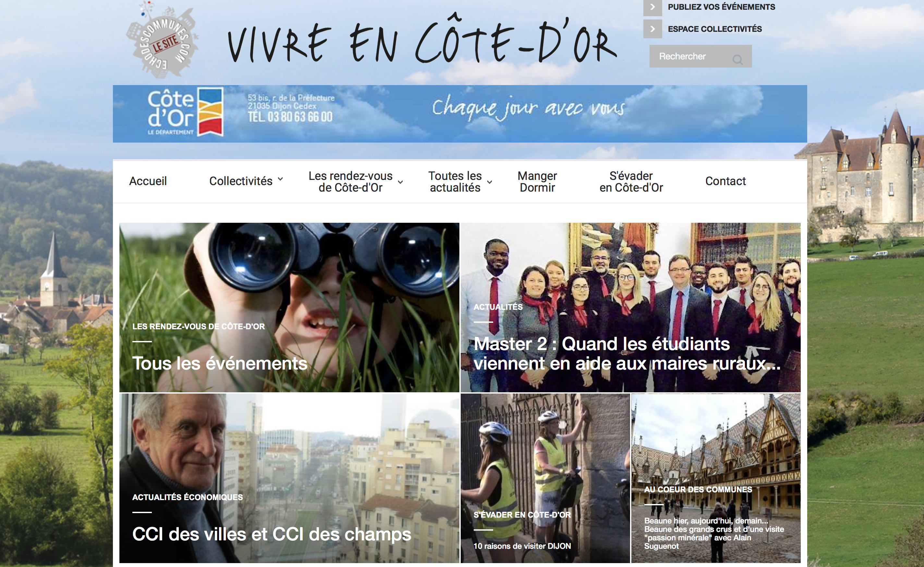Click the search magnifier icon
This screenshot has width=924, height=567.
[x=737, y=60]
